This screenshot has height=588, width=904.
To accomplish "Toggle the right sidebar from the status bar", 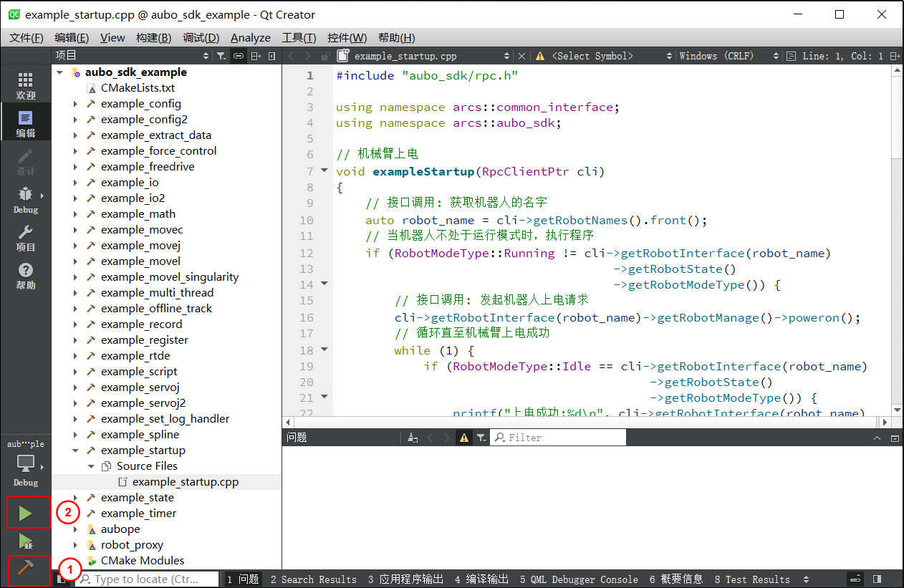I will point(877,579).
